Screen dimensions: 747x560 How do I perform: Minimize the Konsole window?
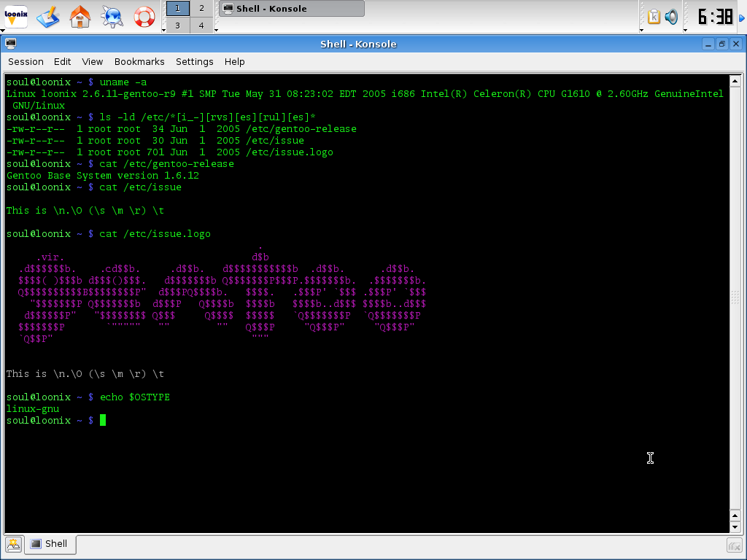[x=708, y=44]
